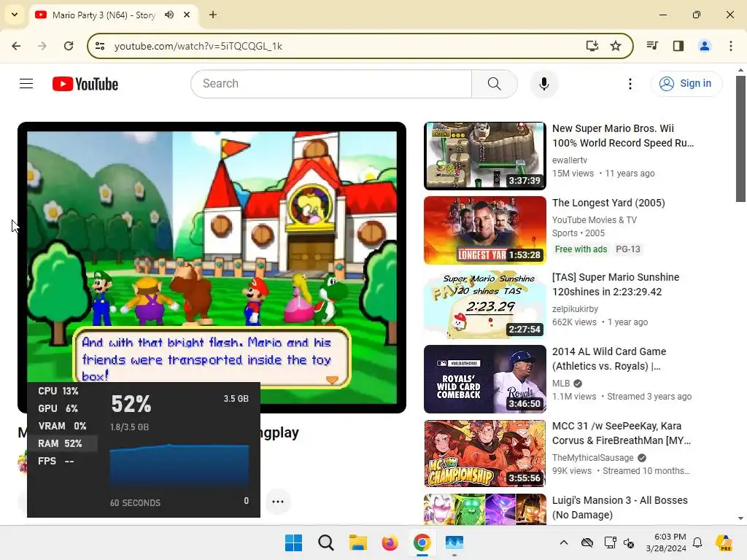Select the FPS row in performance overlay

tap(63, 461)
